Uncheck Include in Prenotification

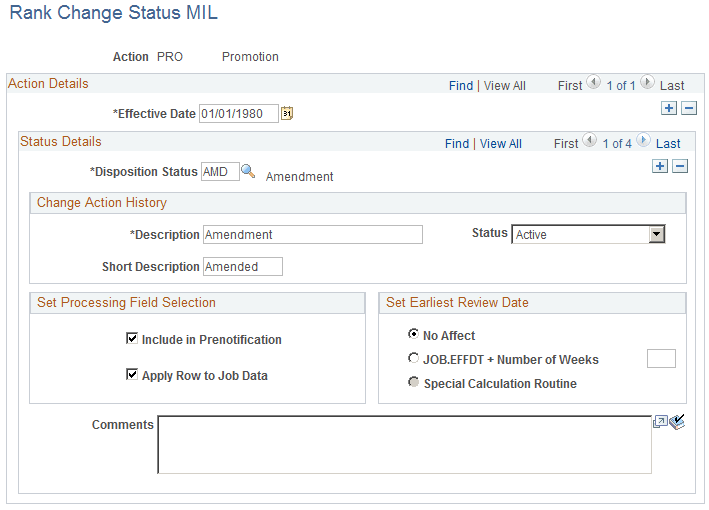pyautogui.click(x=132, y=339)
